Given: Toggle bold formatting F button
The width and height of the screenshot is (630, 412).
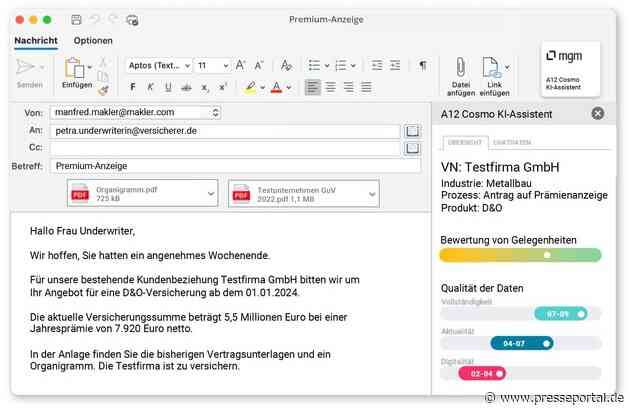Looking at the screenshot, I should click(x=133, y=87).
